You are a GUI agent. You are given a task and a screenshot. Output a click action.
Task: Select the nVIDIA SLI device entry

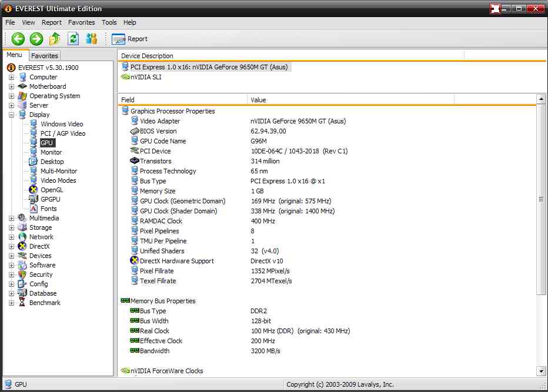[x=146, y=77]
